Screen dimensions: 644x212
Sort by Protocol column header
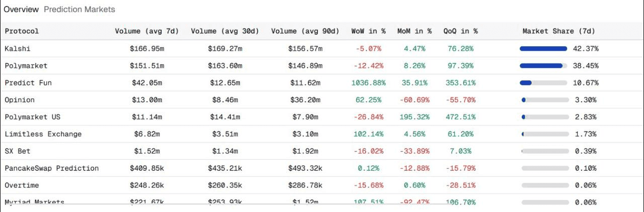(x=22, y=31)
